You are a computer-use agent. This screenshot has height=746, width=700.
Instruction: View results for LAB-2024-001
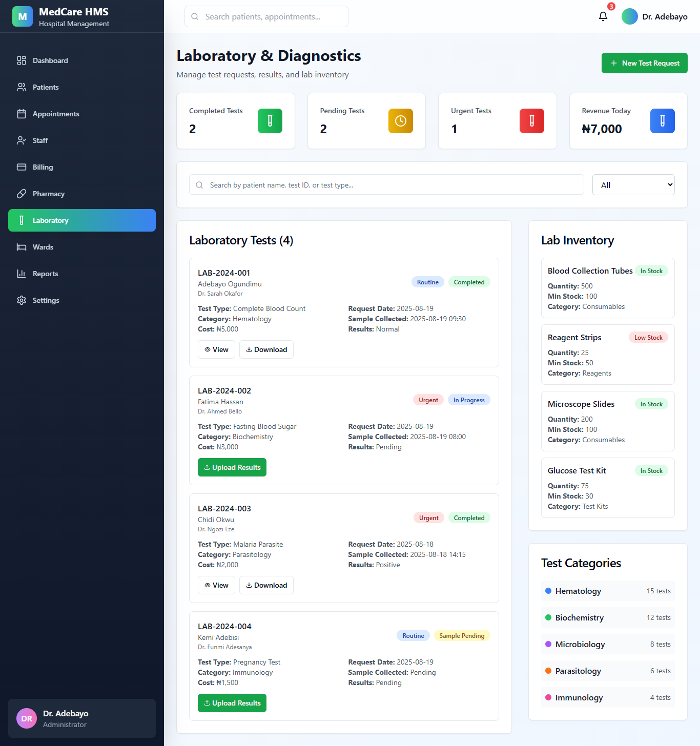tap(216, 349)
